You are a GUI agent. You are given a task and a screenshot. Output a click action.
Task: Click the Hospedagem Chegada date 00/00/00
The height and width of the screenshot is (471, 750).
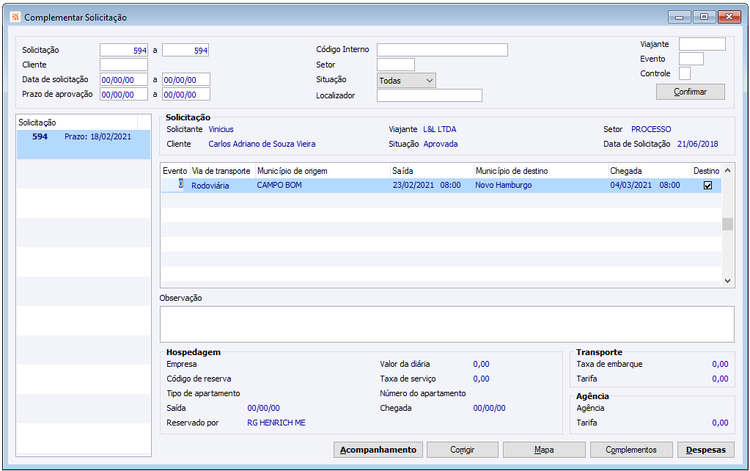coord(489,408)
